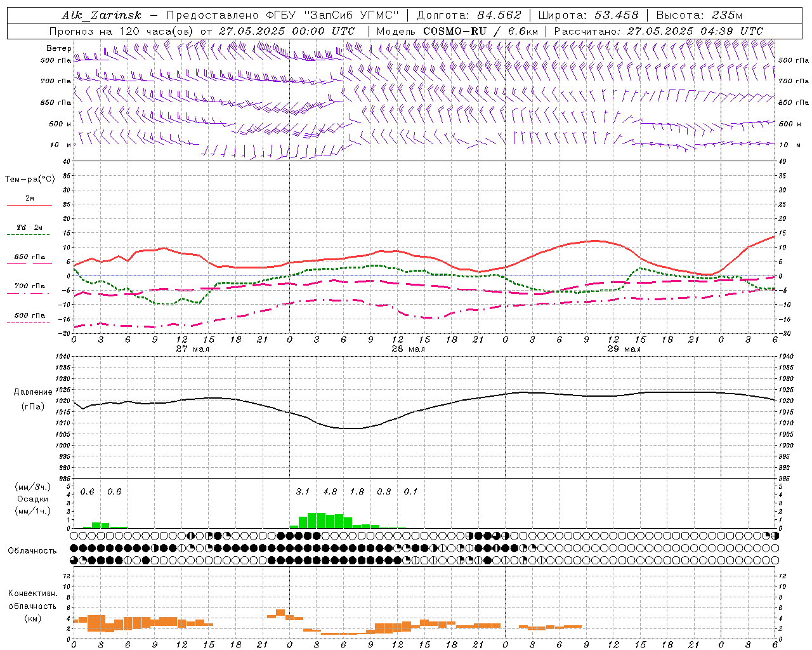Screen dimensions: 812x650
Task: Select the forecast header Прогноз на 120 часа(ов)
Action: [x=121, y=30]
